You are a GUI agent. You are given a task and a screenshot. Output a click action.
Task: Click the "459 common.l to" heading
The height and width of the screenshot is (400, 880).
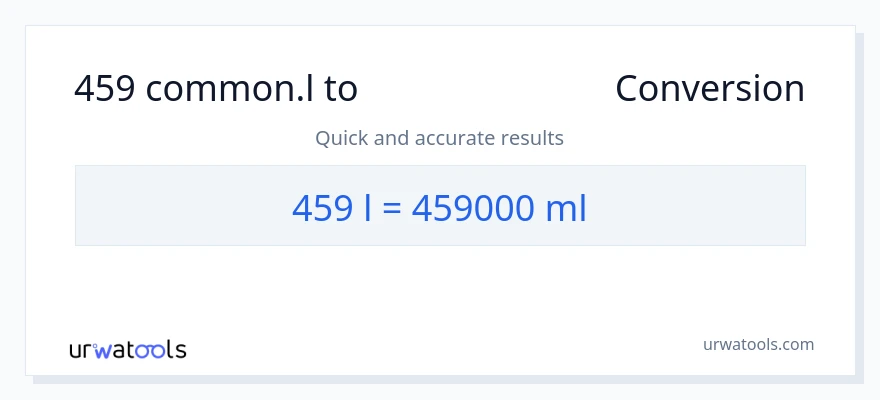[x=216, y=89]
